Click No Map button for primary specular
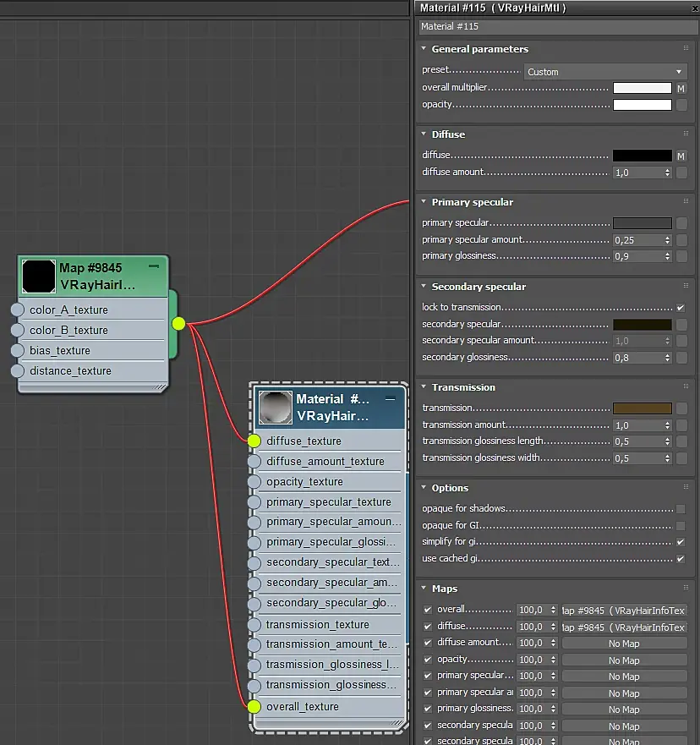This screenshot has height=745, width=700. (x=625, y=677)
